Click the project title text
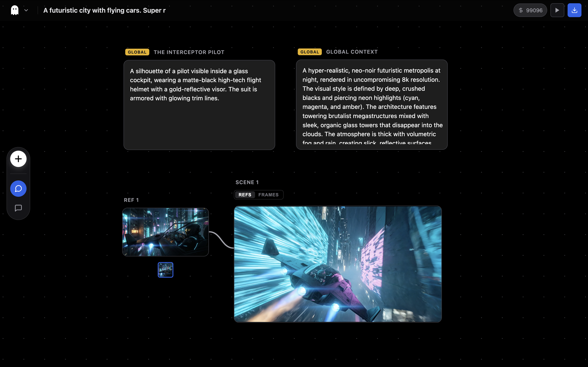Image resolution: width=588 pixels, height=367 pixels. point(105,10)
